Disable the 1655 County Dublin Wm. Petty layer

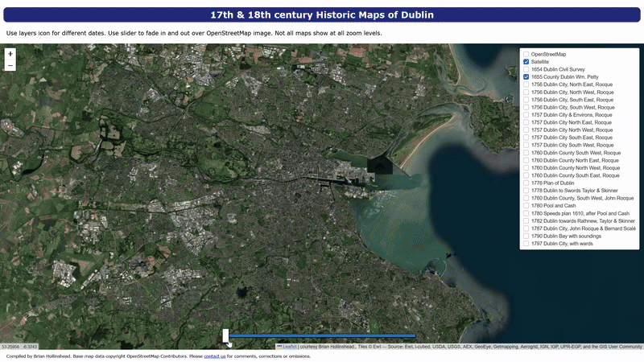(526, 76)
